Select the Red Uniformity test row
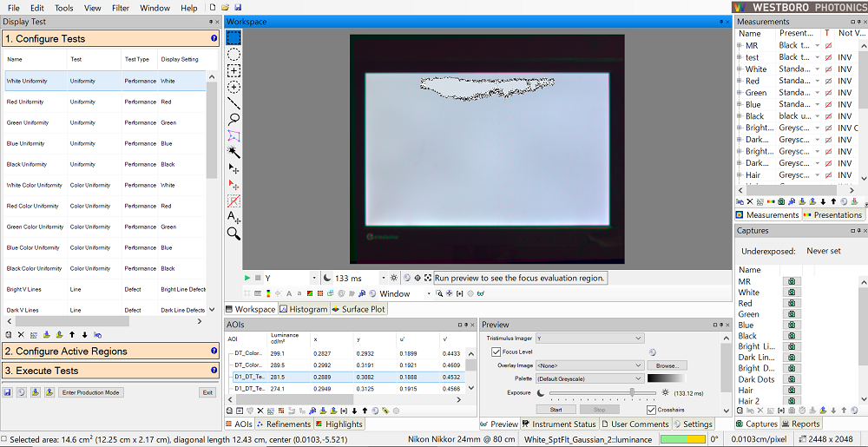The width and height of the screenshot is (868, 447). click(105, 102)
